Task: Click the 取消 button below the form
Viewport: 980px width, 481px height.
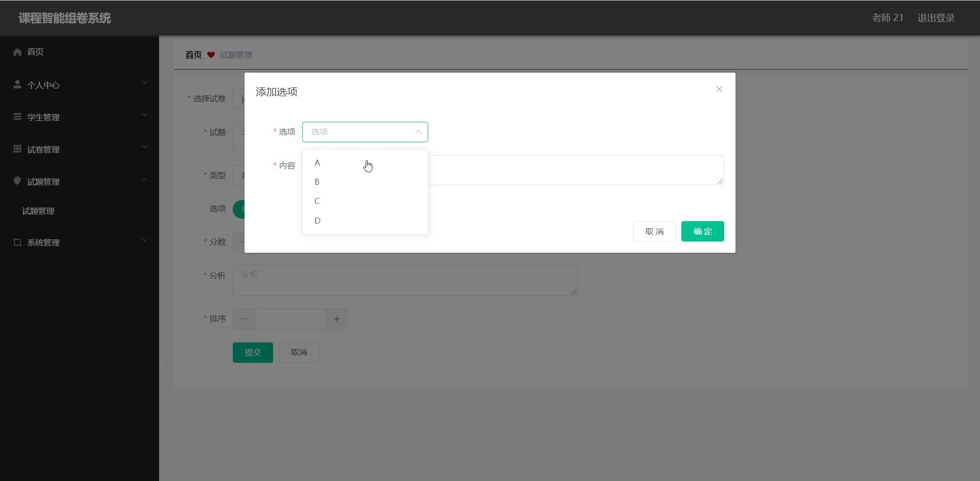Action: coord(299,353)
